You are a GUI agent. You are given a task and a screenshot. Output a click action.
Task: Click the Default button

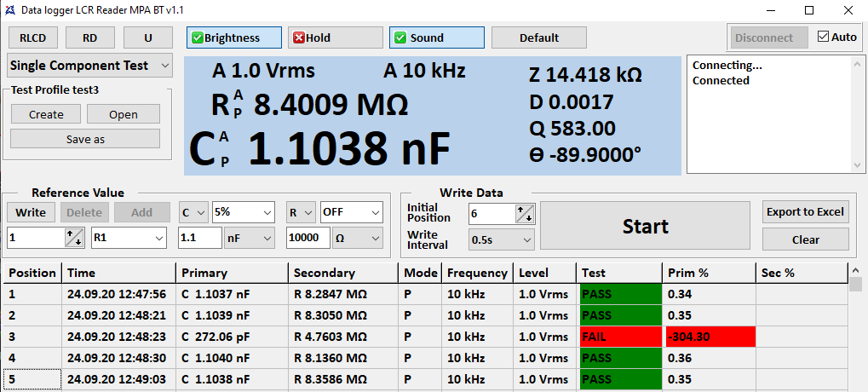539,37
